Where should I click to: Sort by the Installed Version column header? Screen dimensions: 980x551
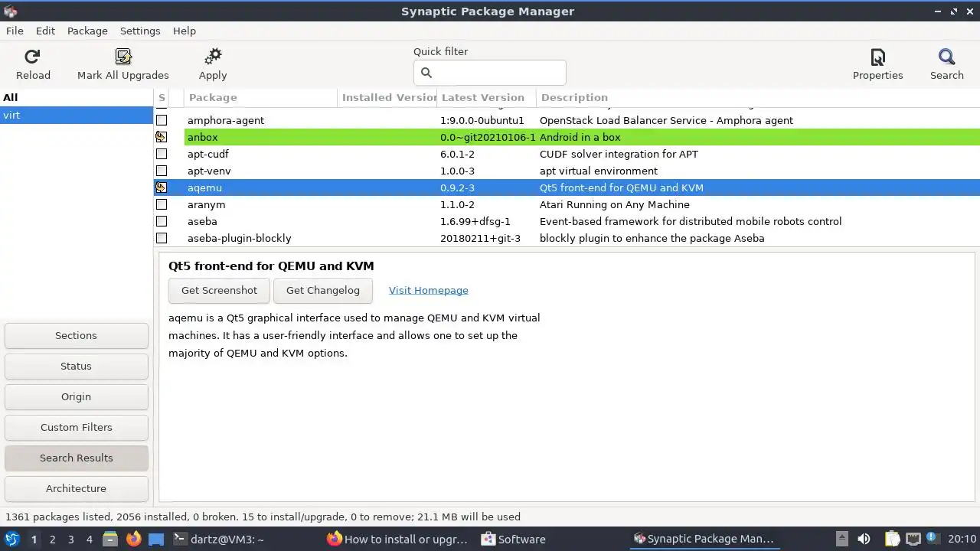(x=387, y=97)
